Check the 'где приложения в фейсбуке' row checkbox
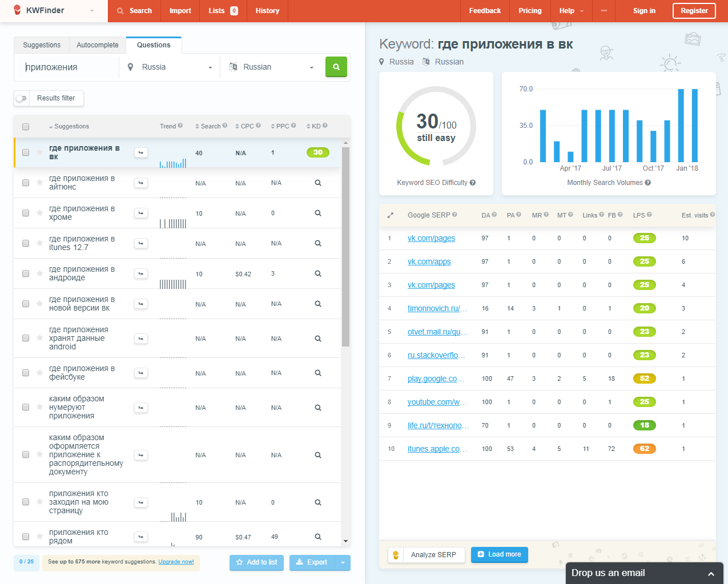This screenshot has width=728, height=584. 26,373
